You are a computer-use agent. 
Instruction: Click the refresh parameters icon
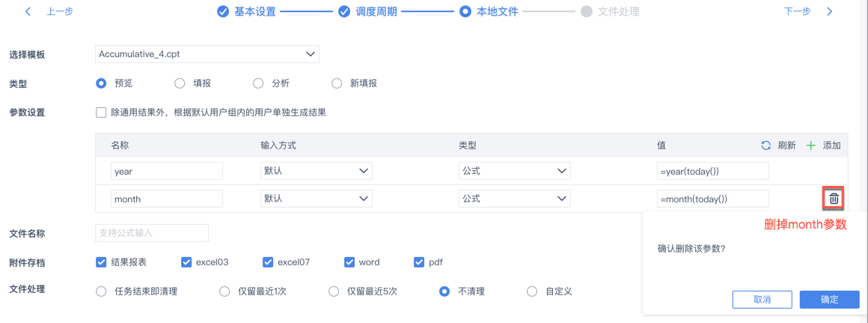(x=765, y=145)
